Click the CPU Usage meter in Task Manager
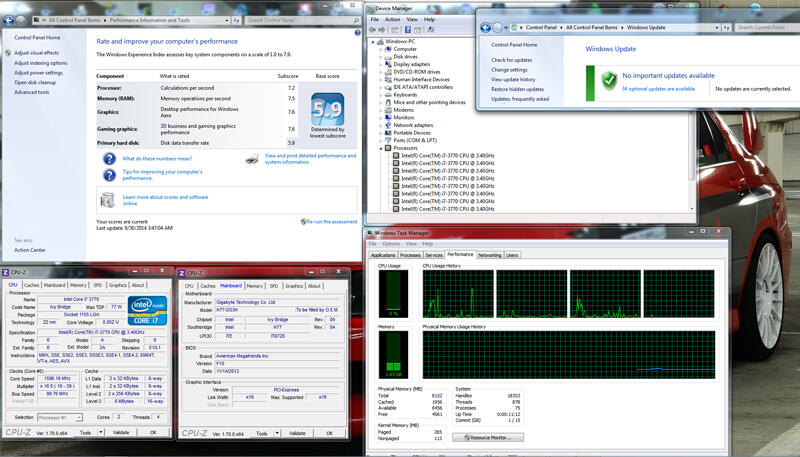Screen dimensions: 800x457 (393, 294)
